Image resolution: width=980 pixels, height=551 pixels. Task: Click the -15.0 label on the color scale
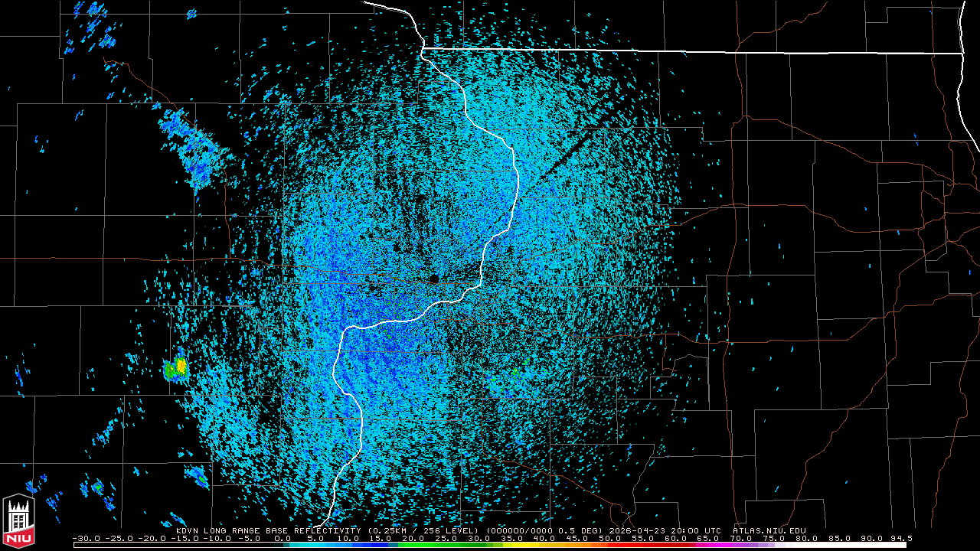tap(184, 538)
